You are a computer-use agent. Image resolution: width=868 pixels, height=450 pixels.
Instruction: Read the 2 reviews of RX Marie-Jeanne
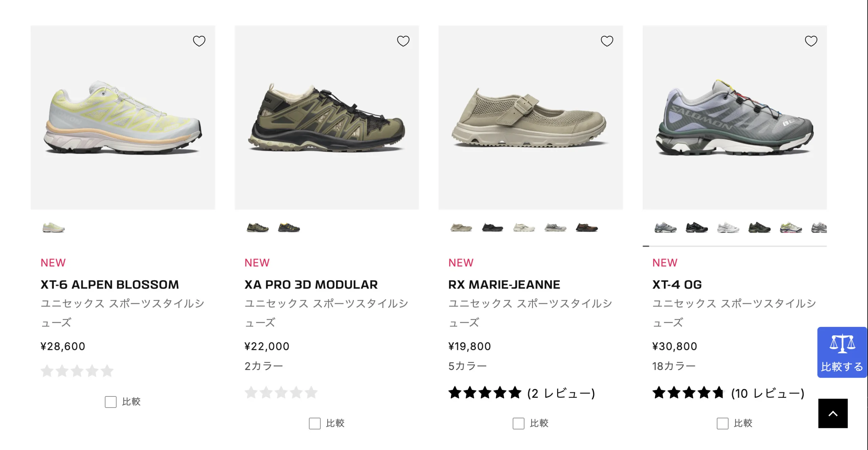[x=561, y=393]
